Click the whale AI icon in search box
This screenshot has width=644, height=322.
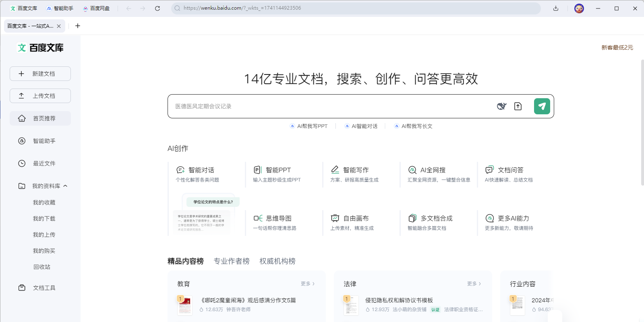(x=501, y=106)
